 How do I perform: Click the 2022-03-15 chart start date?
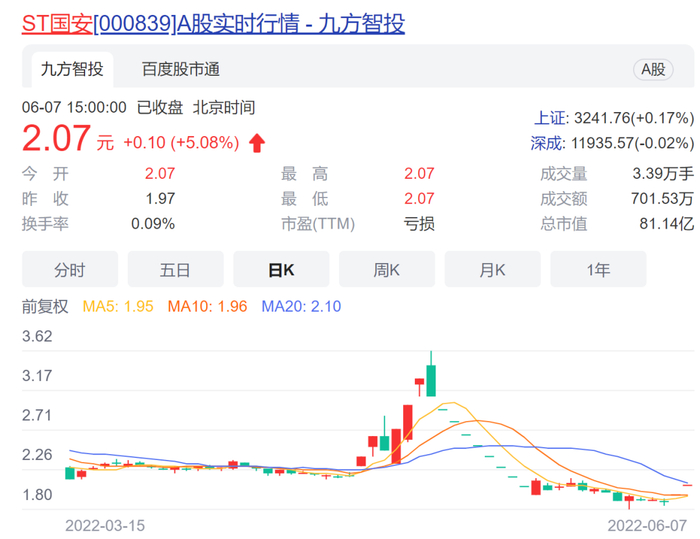pyautogui.click(x=105, y=526)
